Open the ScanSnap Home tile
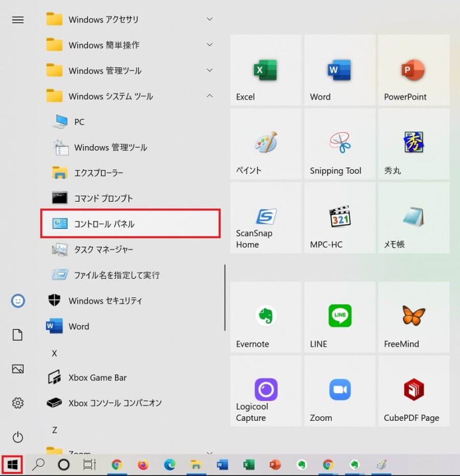460x476 pixels. [x=266, y=218]
